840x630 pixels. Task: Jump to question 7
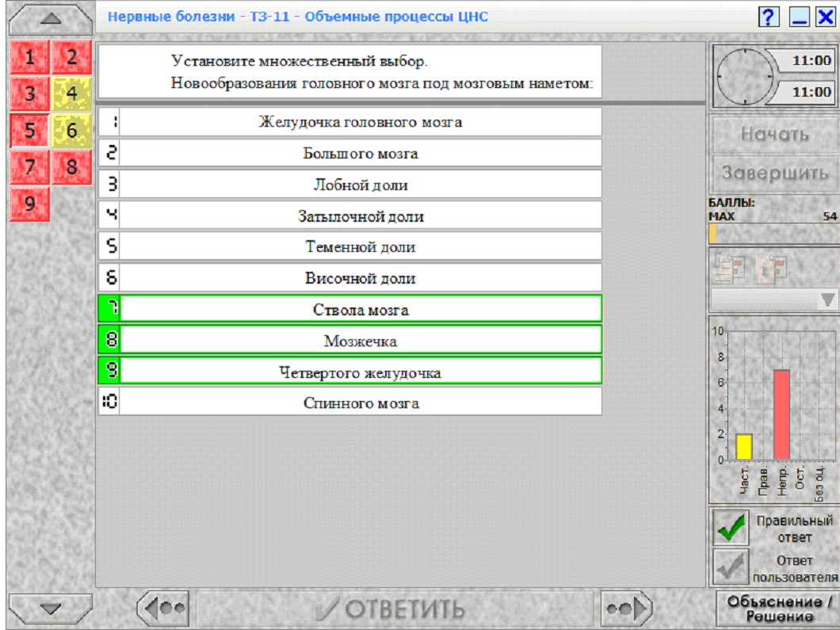pyautogui.click(x=29, y=167)
